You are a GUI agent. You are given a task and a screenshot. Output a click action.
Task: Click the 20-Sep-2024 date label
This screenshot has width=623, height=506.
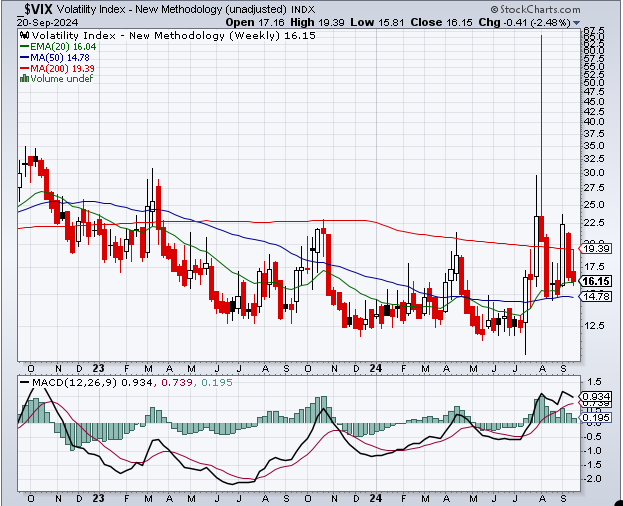tap(47, 23)
